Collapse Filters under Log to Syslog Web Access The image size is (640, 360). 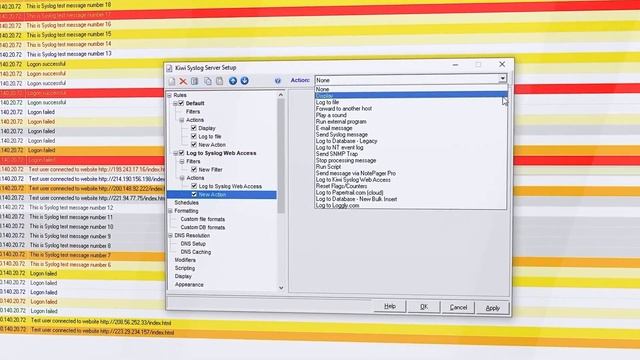pyautogui.click(x=182, y=162)
